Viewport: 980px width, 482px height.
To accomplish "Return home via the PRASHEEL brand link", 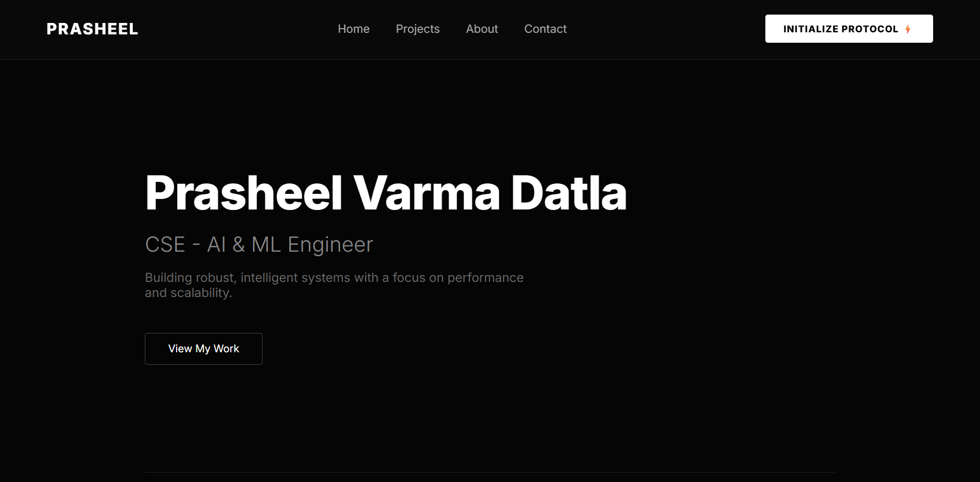I will pyautogui.click(x=92, y=29).
